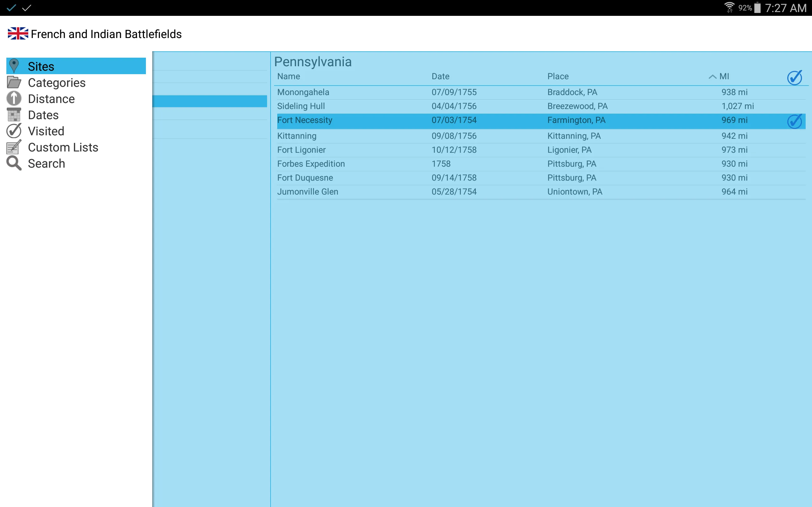Open the Custom Lists section
812x507 pixels.
[63, 147]
